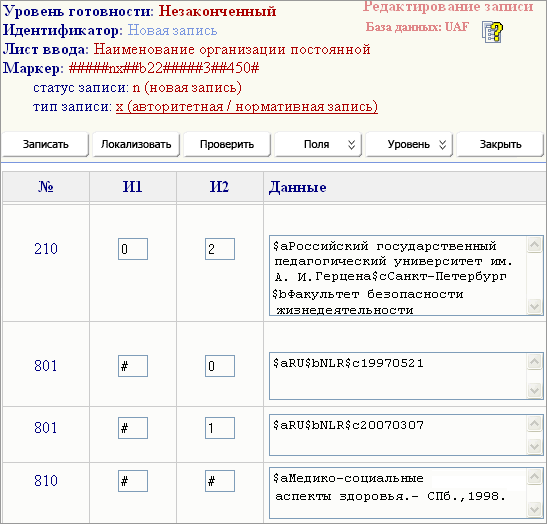Click field 801 link with date 20070307
Screen dimensions: 547x524
click(46, 428)
